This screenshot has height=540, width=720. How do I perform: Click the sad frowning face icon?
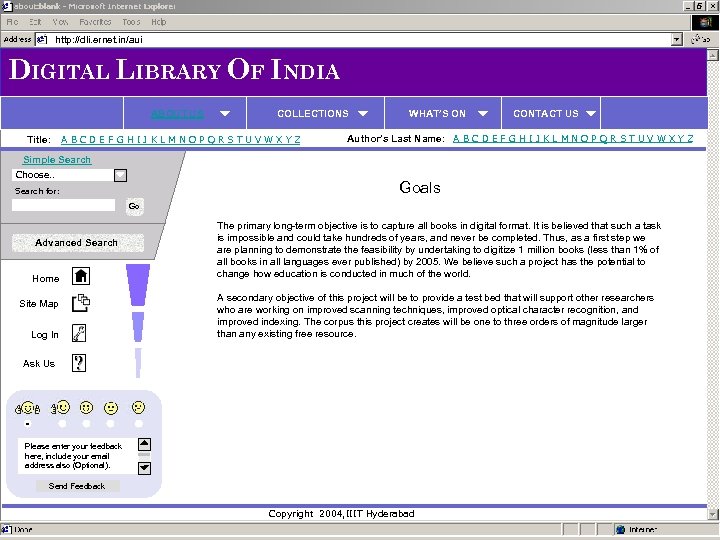coord(138,407)
